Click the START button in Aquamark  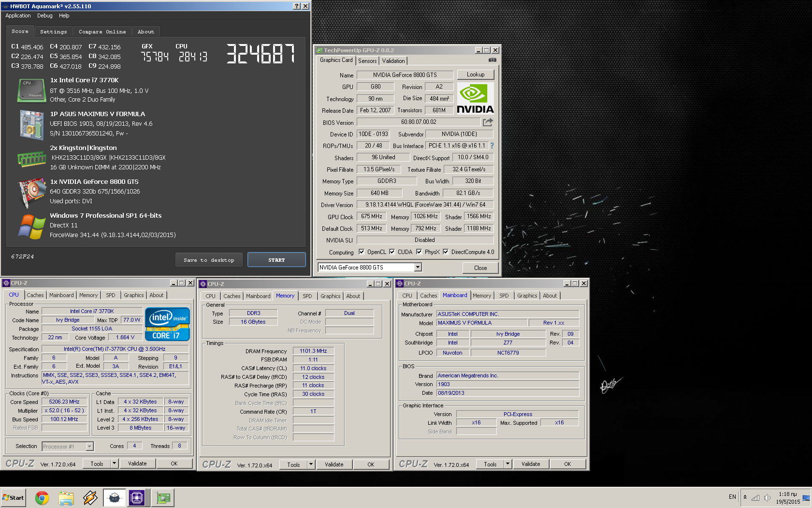[276, 260]
